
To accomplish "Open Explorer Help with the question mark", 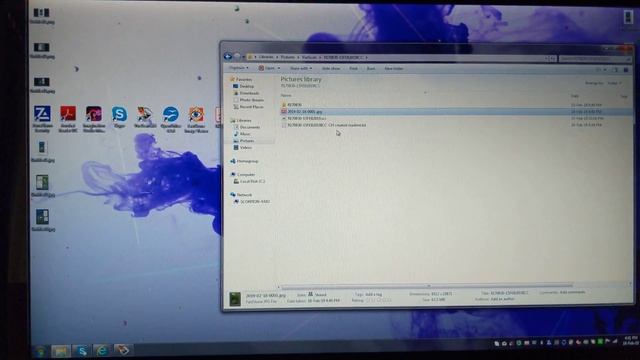I will (x=626, y=70).
